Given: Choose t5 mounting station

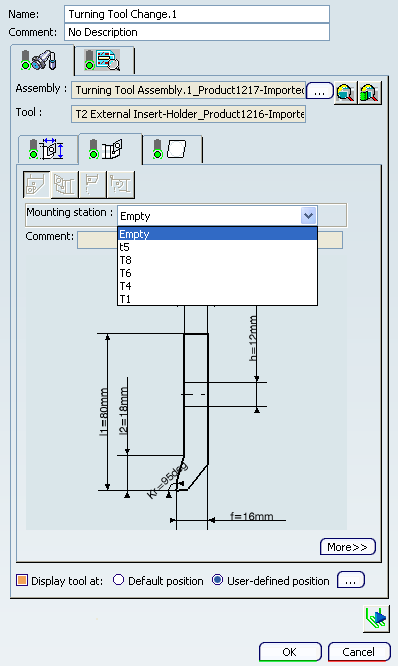Looking at the screenshot, I should click(x=217, y=247).
